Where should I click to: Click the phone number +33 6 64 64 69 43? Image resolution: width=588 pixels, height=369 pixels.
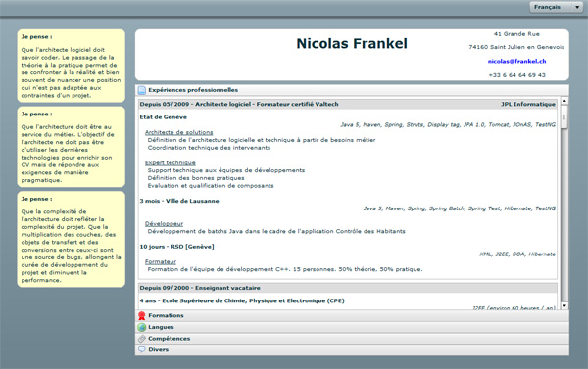click(x=516, y=75)
